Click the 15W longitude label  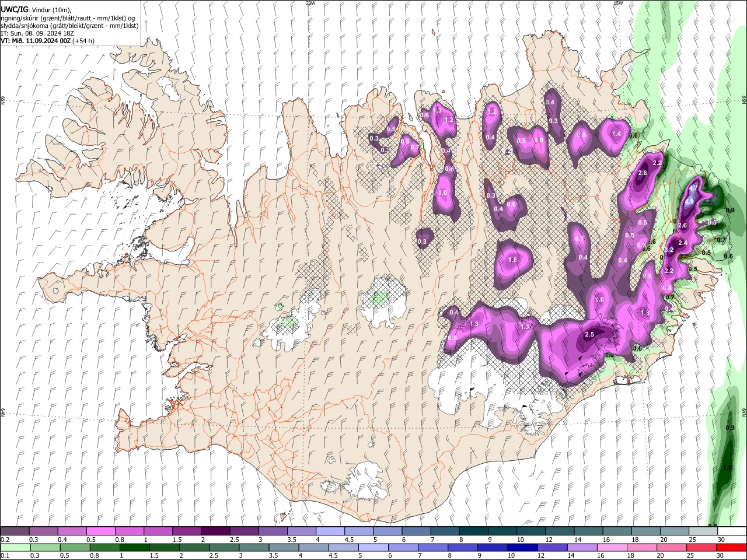618,3
